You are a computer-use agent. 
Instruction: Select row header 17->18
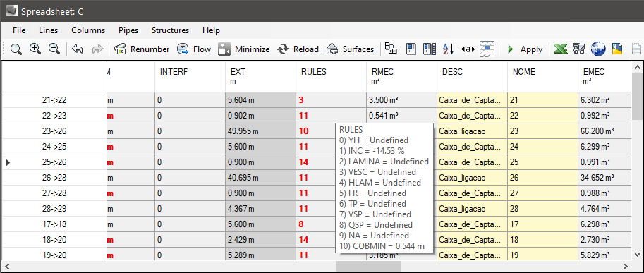[54, 224]
